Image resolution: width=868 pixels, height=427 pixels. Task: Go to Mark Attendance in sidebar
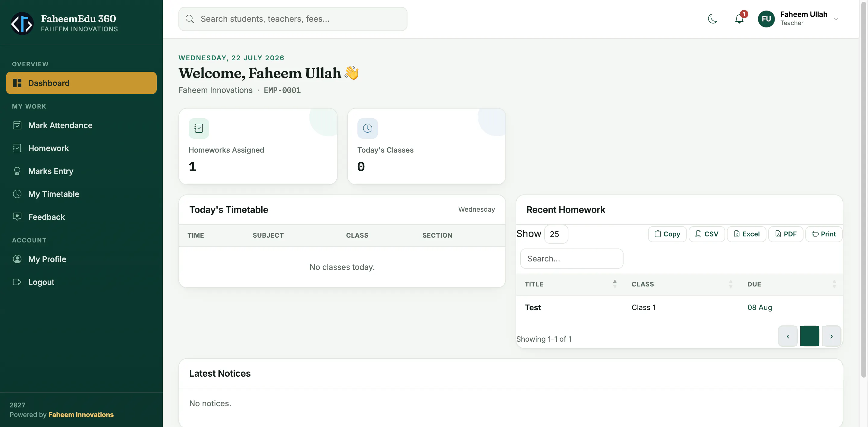tap(81, 125)
